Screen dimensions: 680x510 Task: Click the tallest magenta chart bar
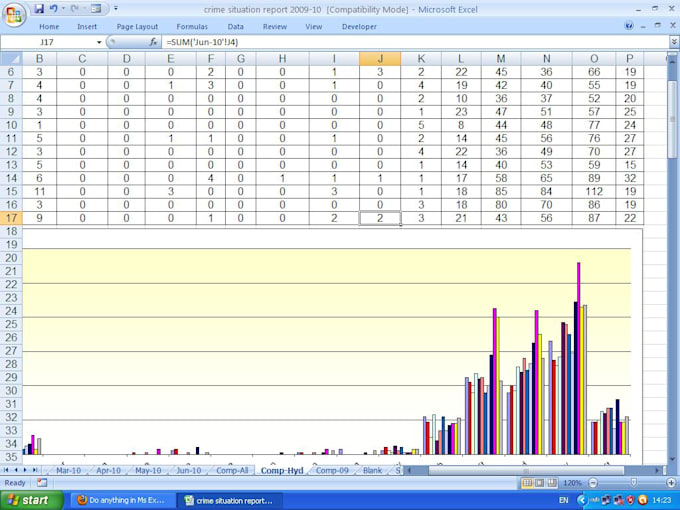pos(579,358)
